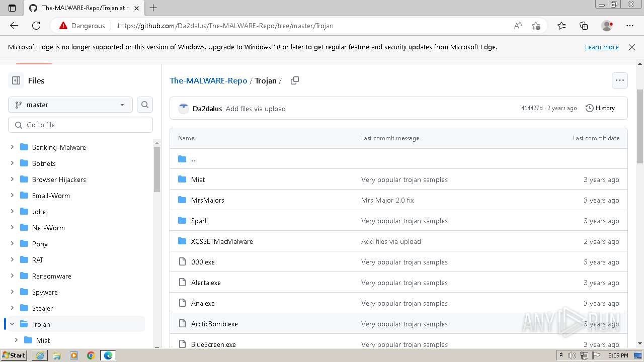Image resolution: width=644 pixels, height=362 pixels.
Task: Expand the Browser Hijackers folder chevron
Action: (x=12, y=179)
